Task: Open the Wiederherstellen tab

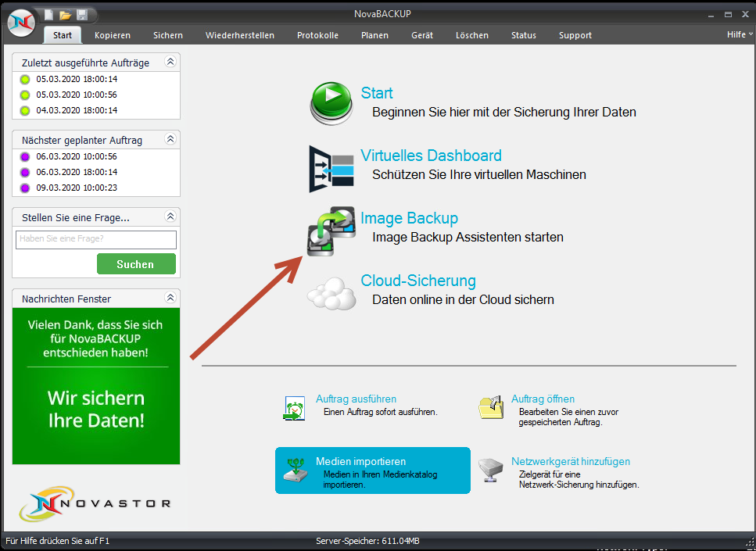Action: pyautogui.click(x=240, y=35)
